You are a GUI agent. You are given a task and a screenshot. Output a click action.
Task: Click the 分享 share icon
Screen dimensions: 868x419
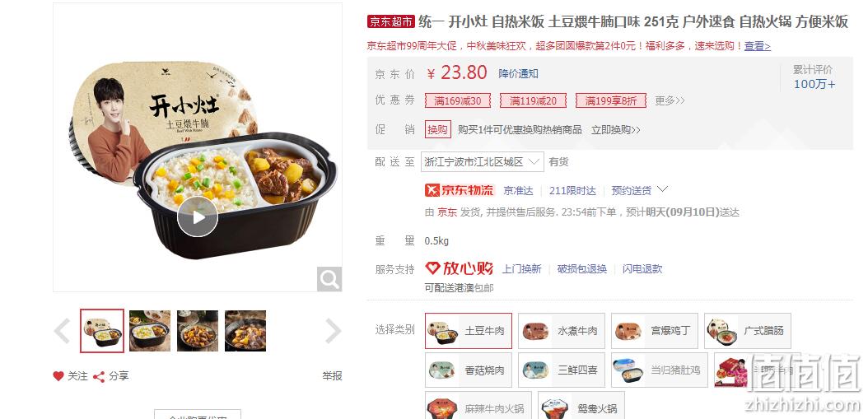(99, 377)
